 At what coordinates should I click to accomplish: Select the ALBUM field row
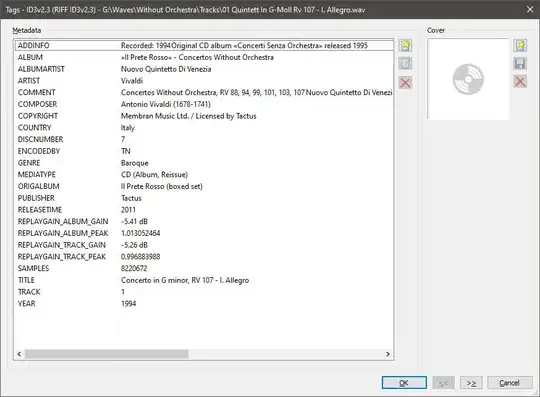(204, 57)
